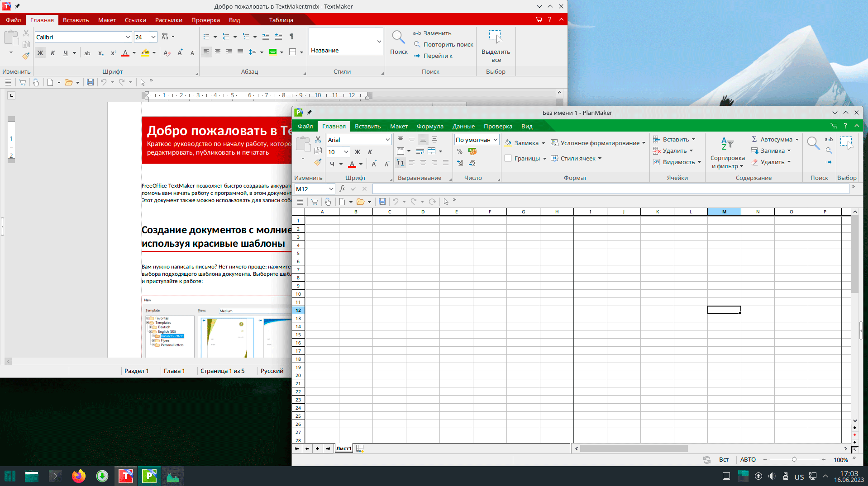Screen dimensions: 868x486
Task: Open the Формула tab in PlanMaker
Action: click(x=429, y=126)
